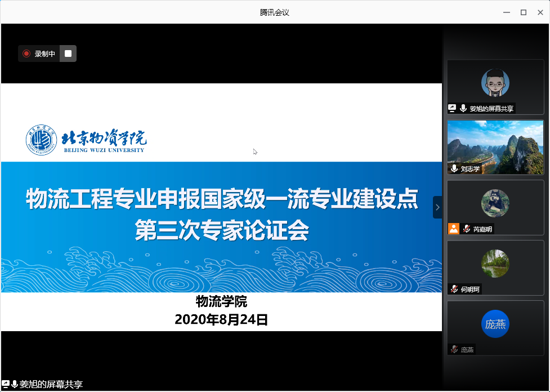The width and height of the screenshot is (550, 392).
Task: Stop recording with the white square button
Action: pyautogui.click(x=68, y=54)
